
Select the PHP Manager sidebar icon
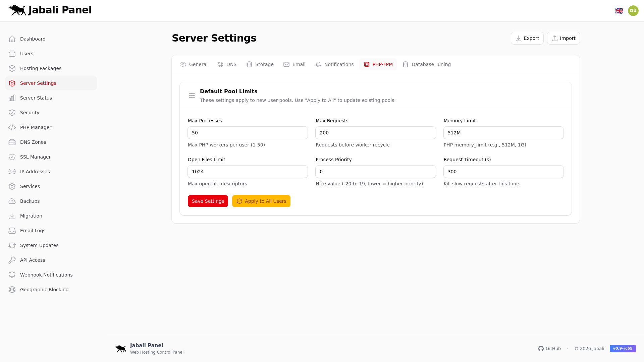[x=12, y=127]
